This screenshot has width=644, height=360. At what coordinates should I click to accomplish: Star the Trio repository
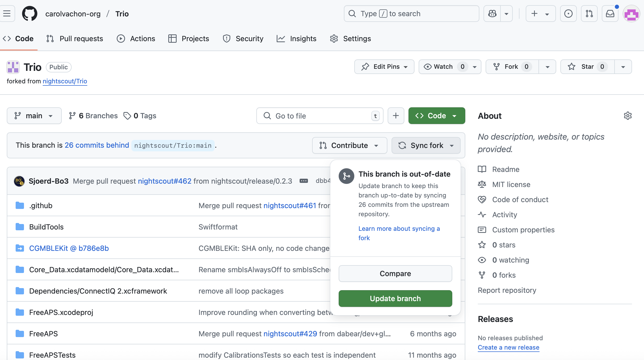(588, 67)
